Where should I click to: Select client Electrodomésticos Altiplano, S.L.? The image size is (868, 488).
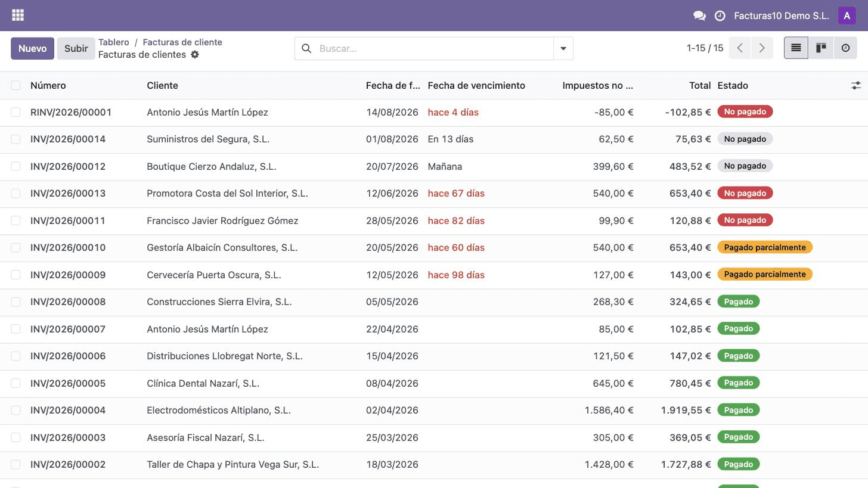pos(219,411)
